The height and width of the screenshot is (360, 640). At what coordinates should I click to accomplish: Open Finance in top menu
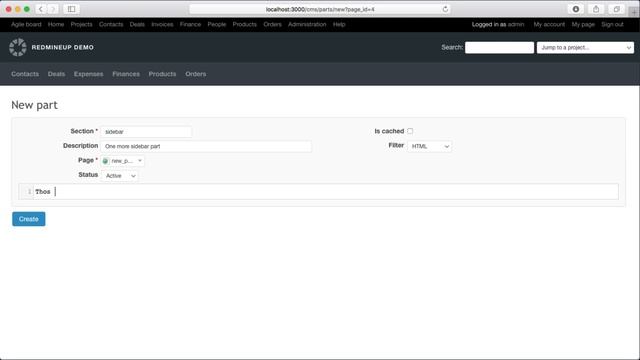(x=190, y=24)
